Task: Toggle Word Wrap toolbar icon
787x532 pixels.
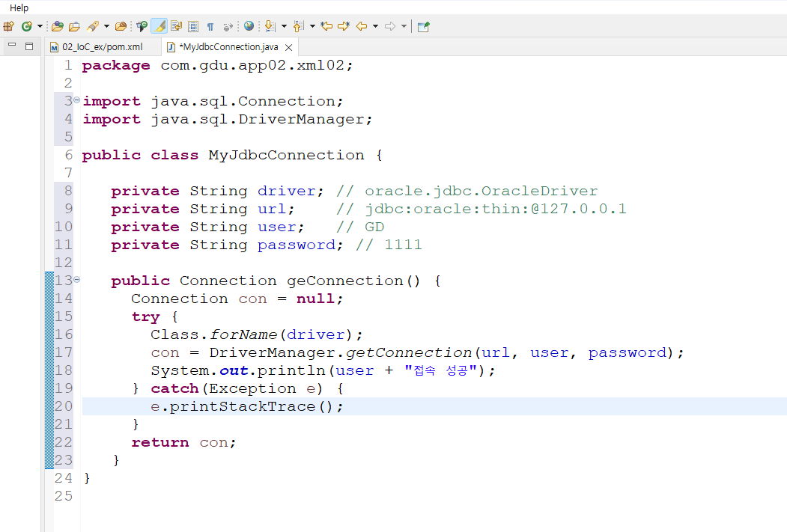Action: pyautogui.click(x=177, y=27)
